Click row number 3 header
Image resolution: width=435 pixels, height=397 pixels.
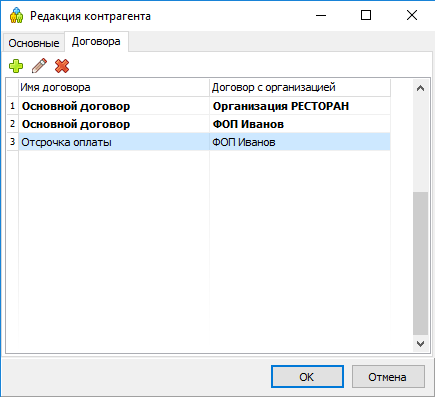(x=13, y=142)
